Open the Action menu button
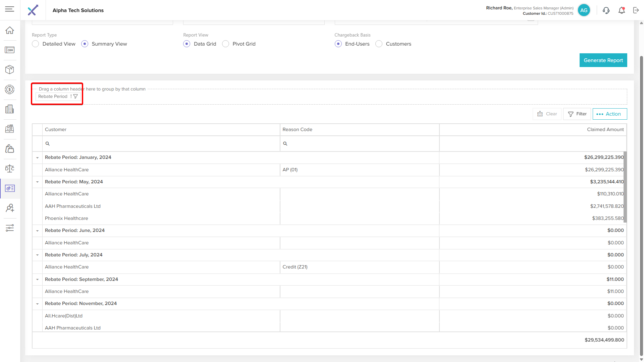Image resolution: width=644 pixels, height=362 pixels. pos(609,114)
